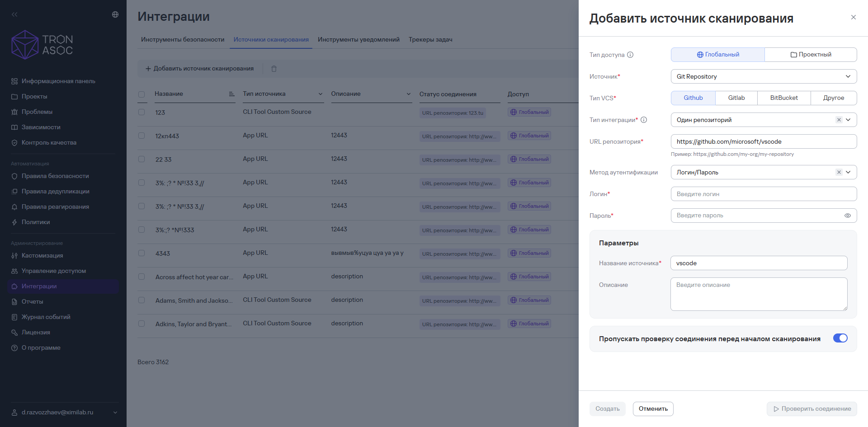Check the checkbox for Across affect hot year row

pos(142,277)
